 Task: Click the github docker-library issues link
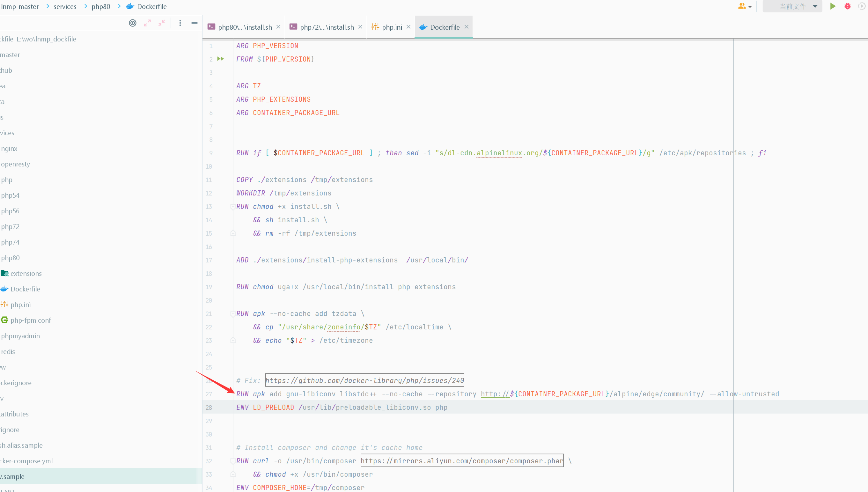tap(364, 380)
